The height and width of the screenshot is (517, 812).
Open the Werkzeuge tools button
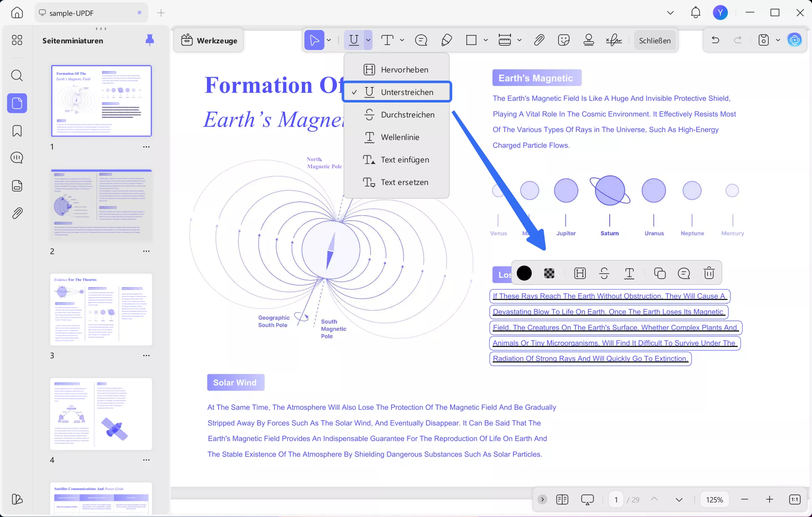209,40
